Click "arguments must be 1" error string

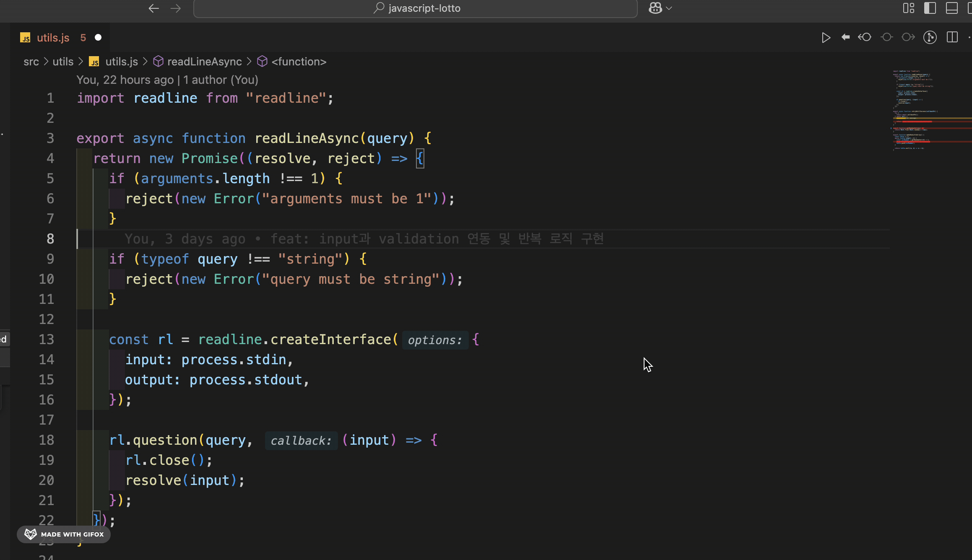pos(346,199)
